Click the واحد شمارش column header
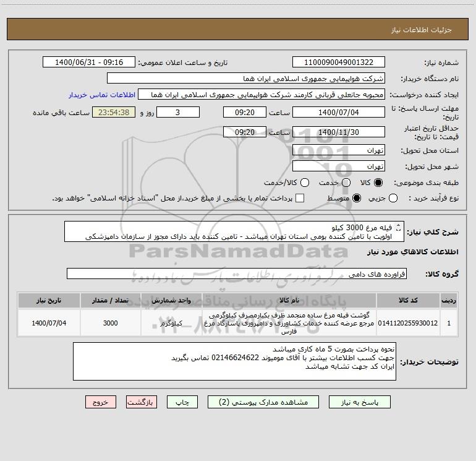The image size is (476, 461). [171, 300]
